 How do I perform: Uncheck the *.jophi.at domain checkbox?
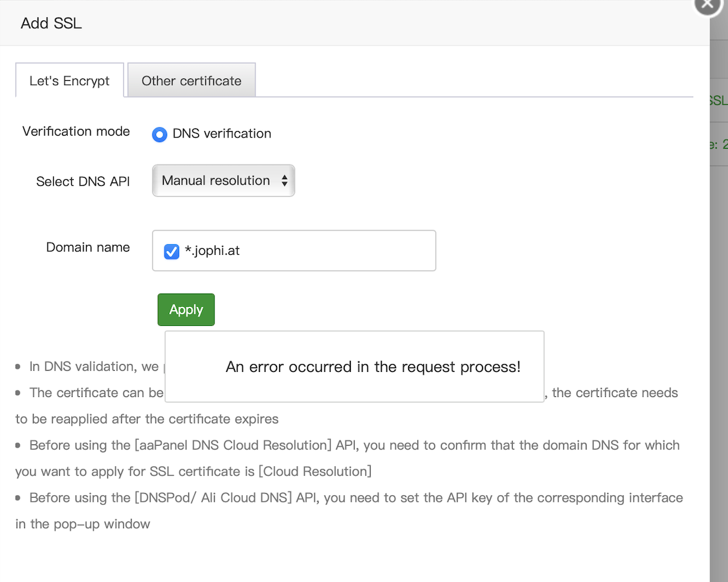171,251
